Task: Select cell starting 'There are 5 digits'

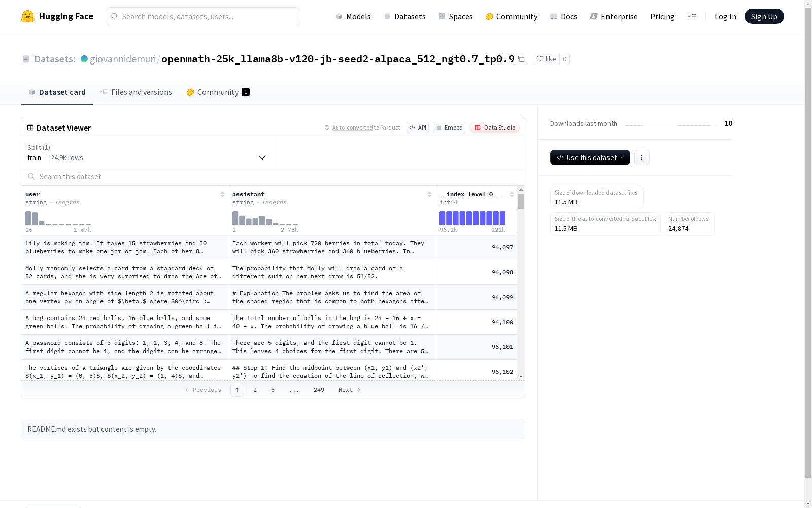Action: click(331, 347)
